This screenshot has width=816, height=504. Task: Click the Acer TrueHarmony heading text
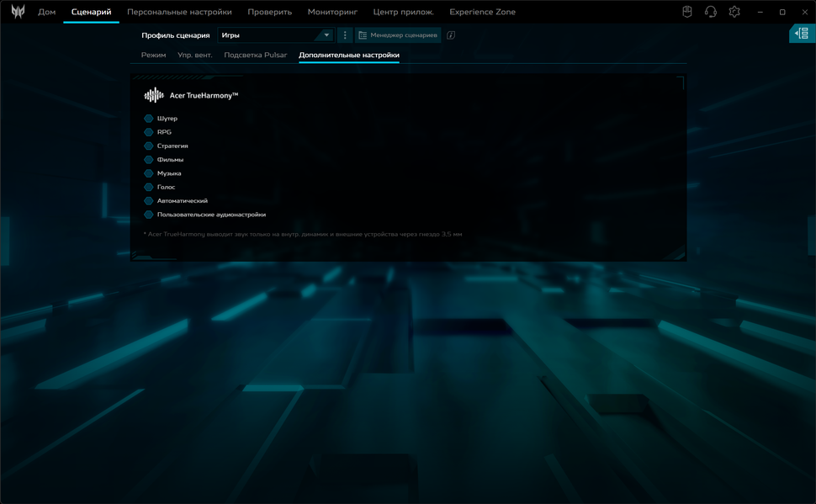pyautogui.click(x=204, y=95)
